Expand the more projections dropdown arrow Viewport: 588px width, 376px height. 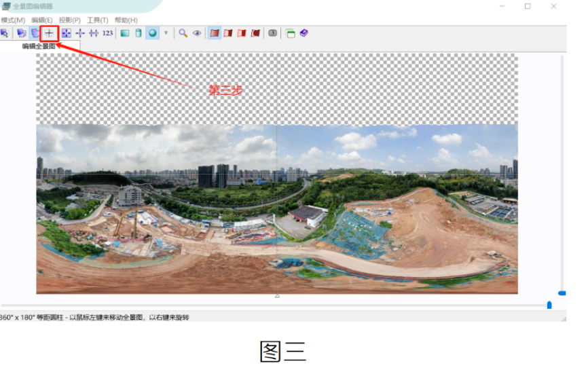(166, 33)
